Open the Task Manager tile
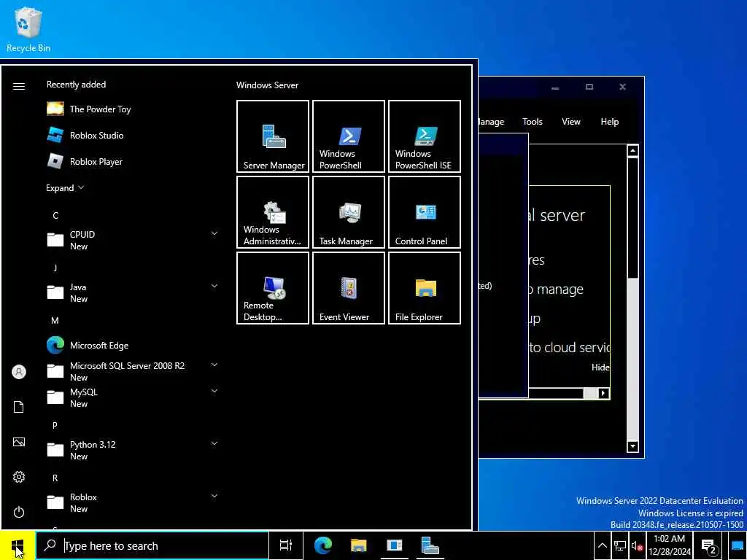Viewport: 747px width, 560px height. (348, 212)
